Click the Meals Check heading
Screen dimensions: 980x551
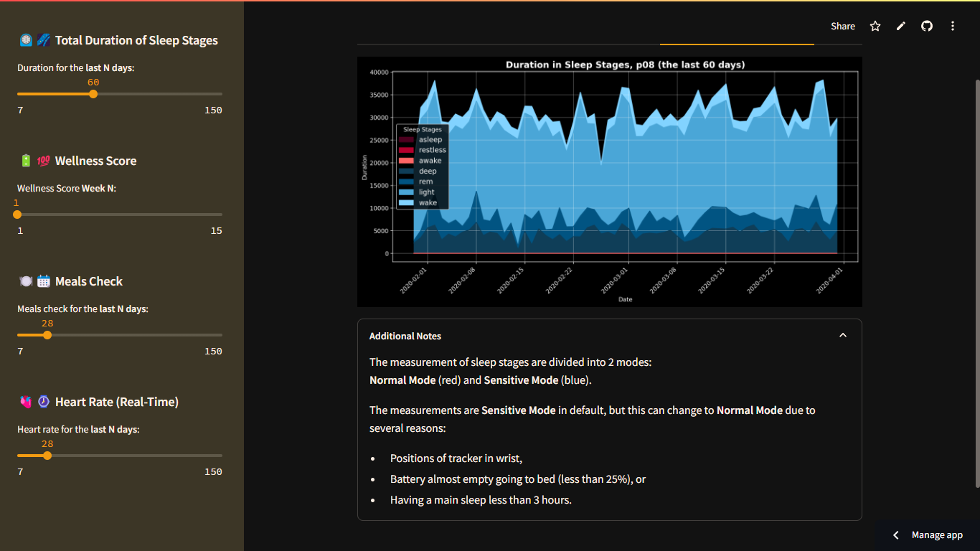pyautogui.click(x=70, y=281)
